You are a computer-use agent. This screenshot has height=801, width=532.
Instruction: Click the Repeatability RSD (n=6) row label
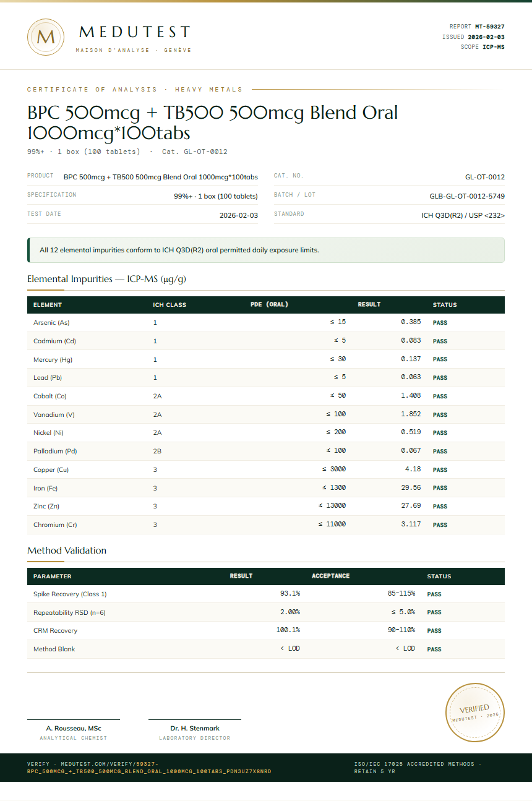[70, 612]
